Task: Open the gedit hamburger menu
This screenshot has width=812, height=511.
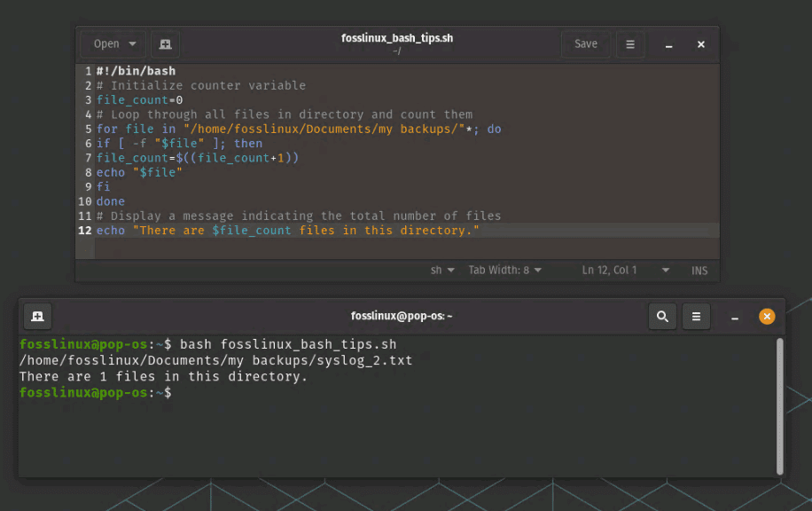Action: coord(630,43)
